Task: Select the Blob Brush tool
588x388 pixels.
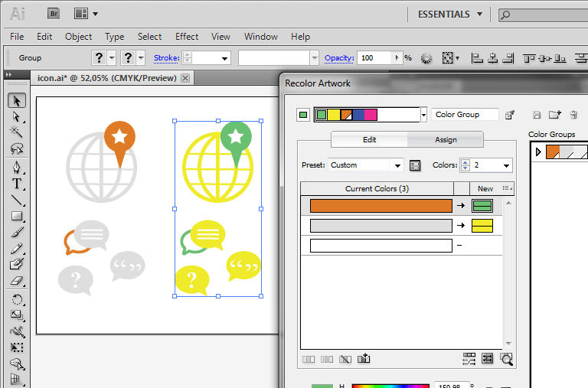Action: pyautogui.click(x=17, y=264)
